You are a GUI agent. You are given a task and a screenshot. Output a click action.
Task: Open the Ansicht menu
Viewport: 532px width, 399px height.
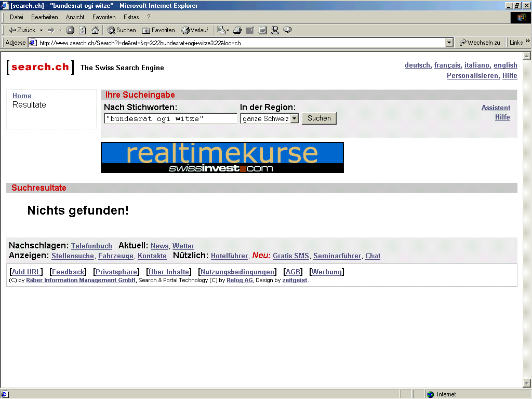[75, 17]
